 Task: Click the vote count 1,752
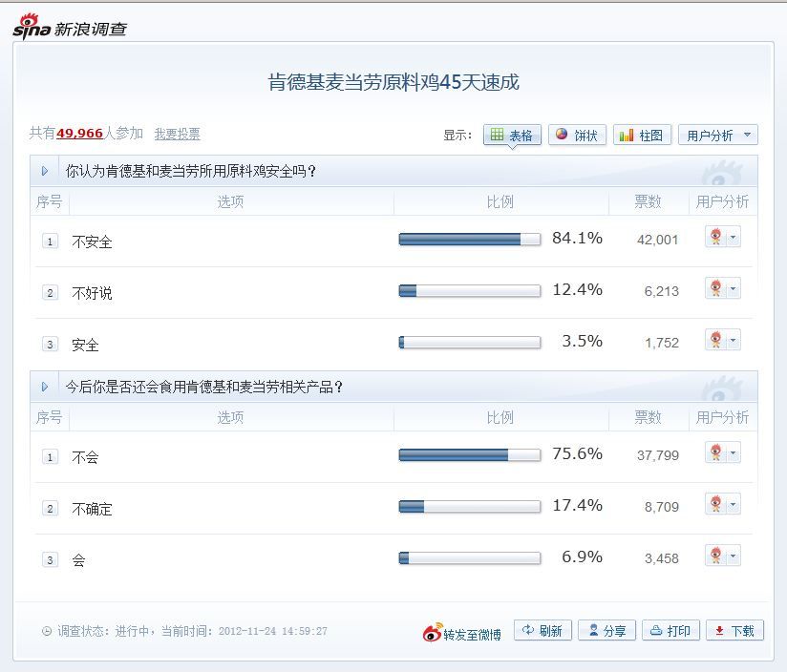662,343
